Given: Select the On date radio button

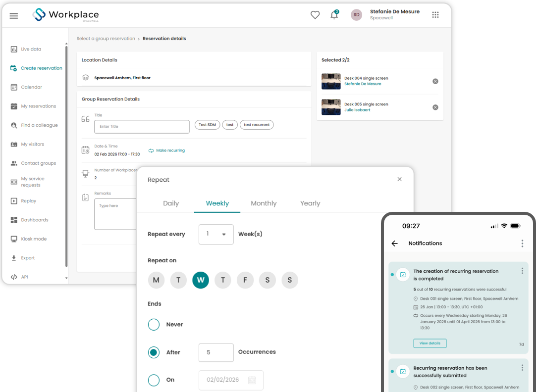Looking at the screenshot, I should tap(154, 380).
